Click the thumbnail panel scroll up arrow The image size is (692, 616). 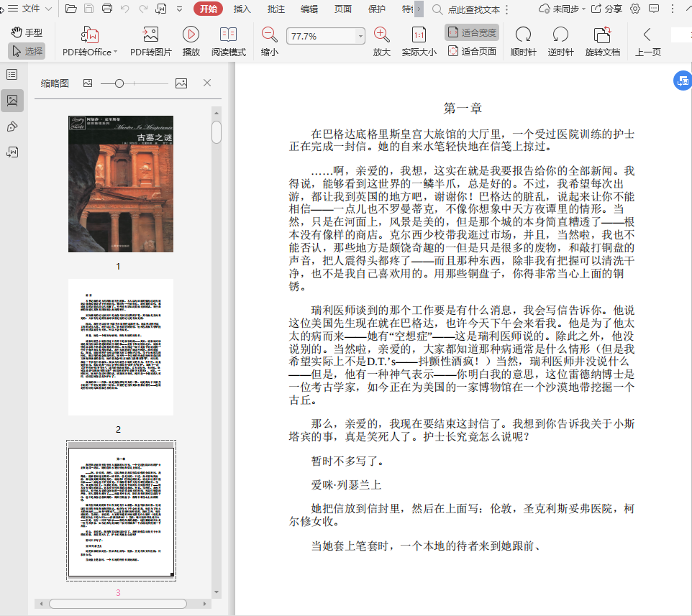coord(217,114)
